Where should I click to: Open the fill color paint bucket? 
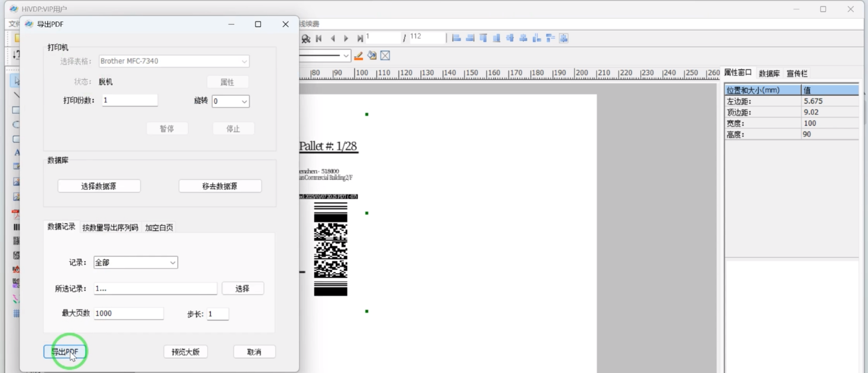point(372,56)
